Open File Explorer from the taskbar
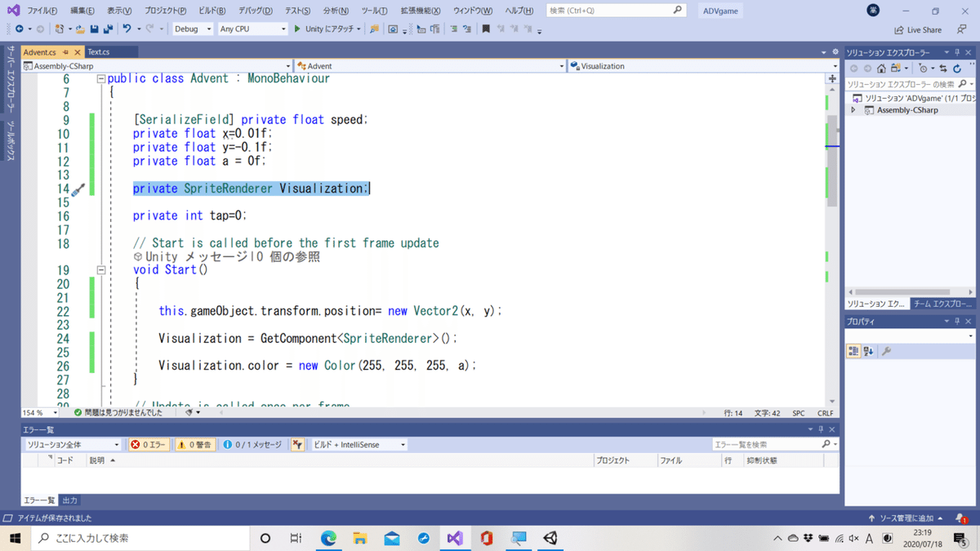The height and width of the screenshot is (551, 980). coord(360,538)
